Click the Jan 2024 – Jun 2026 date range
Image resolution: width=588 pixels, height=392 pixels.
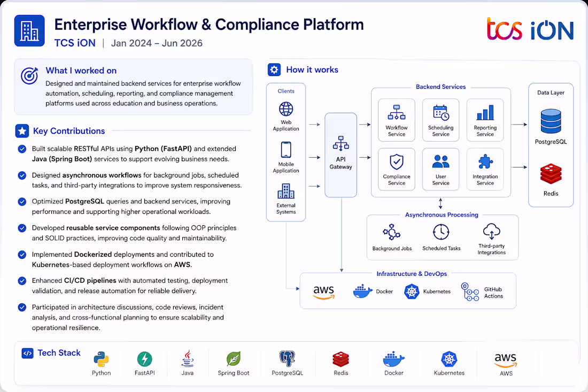[x=157, y=43]
